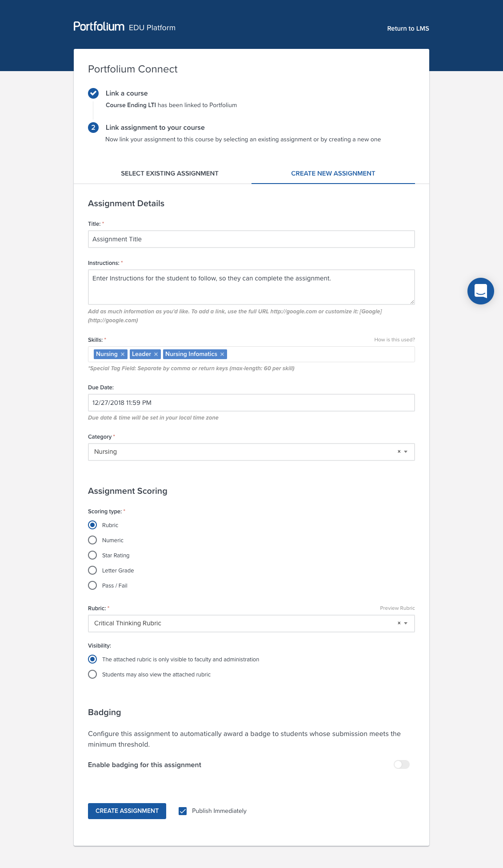Switch to Select Existing Assignment tab
This screenshot has width=503, height=868.
[x=169, y=173]
